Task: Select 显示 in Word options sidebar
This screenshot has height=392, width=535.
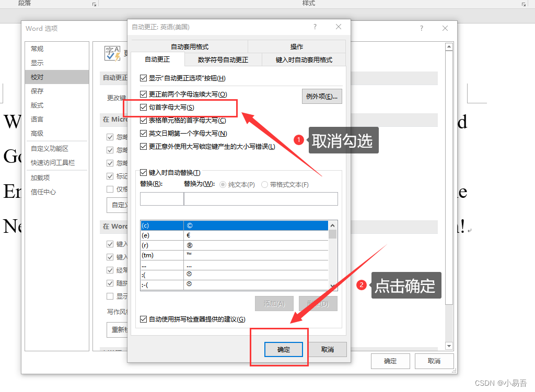Action: pos(56,63)
